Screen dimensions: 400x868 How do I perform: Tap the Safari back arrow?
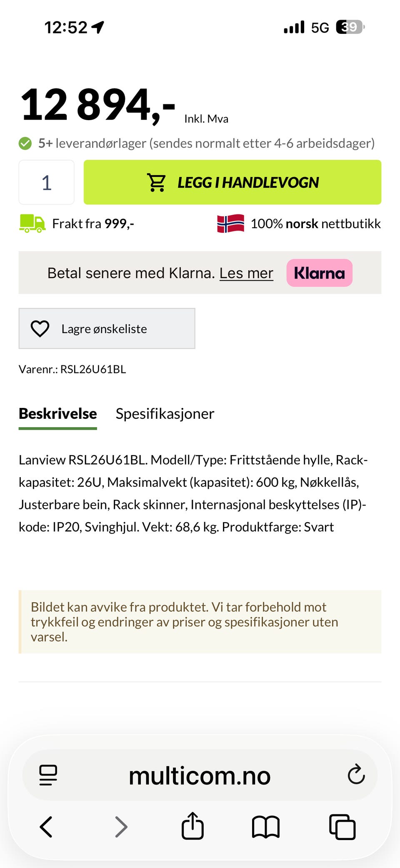coord(46,826)
